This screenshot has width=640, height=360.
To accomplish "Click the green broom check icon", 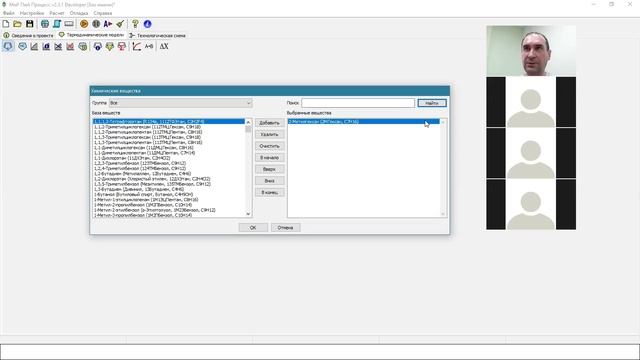I will pos(120,24).
